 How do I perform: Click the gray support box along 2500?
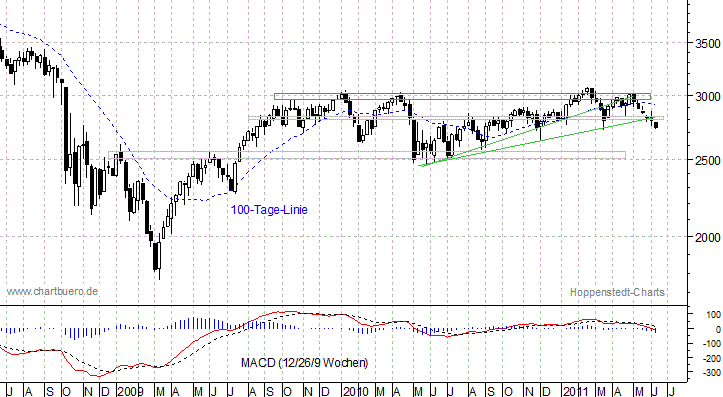(x=367, y=155)
